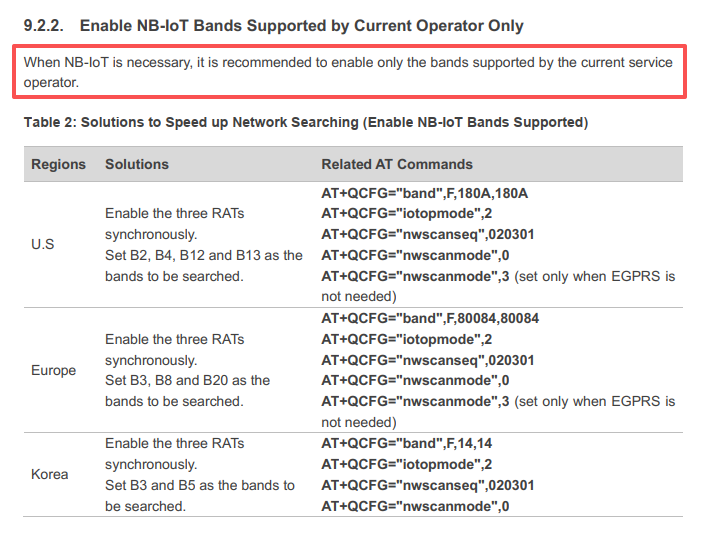Select the Related AT Commands column header

coord(397,164)
